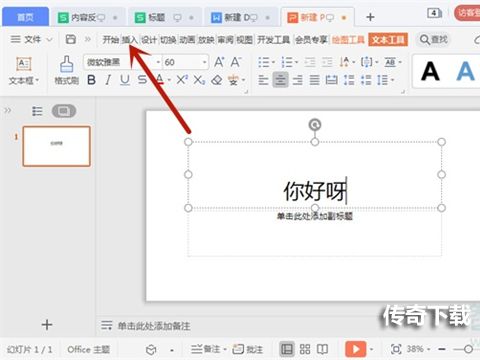Toggle normal view in status bar
Viewport: 480px width, 360px height.
(x=287, y=349)
